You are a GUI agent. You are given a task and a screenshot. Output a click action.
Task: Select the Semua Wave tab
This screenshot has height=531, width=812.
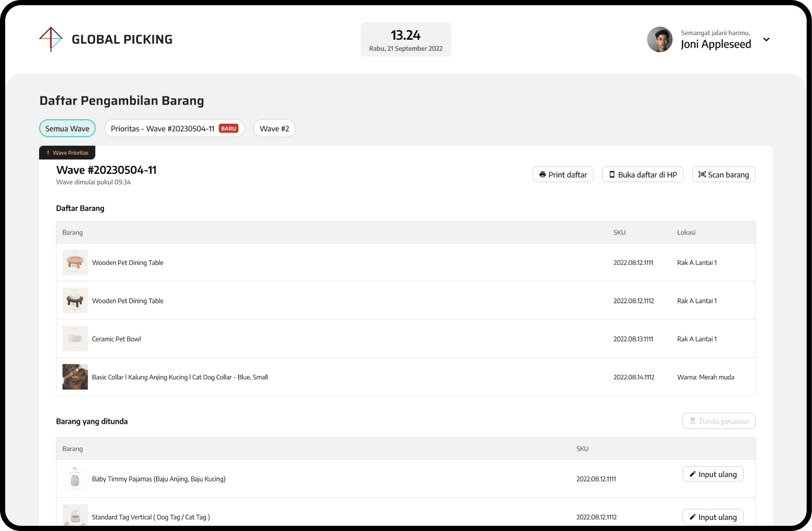tap(67, 129)
